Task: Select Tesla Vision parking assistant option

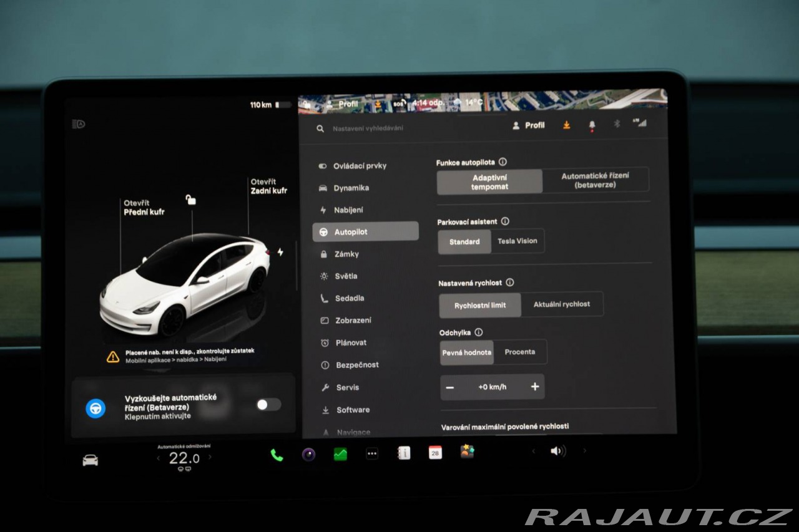Action: tap(517, 241)
